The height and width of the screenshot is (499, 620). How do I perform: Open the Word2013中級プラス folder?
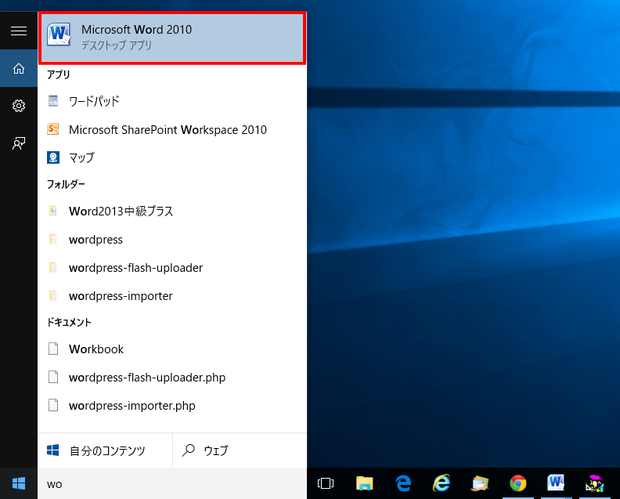coord(172,211)
